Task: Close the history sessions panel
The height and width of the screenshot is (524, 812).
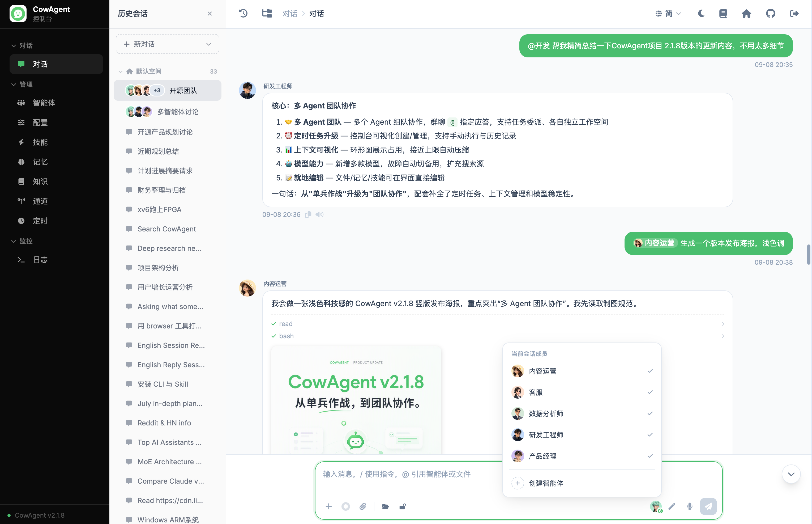Action: (210, 14)
